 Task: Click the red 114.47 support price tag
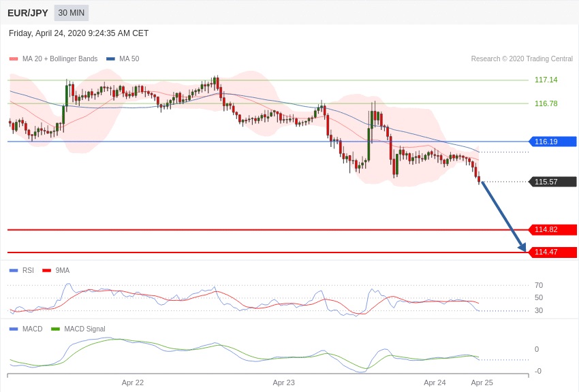[553, 252]
